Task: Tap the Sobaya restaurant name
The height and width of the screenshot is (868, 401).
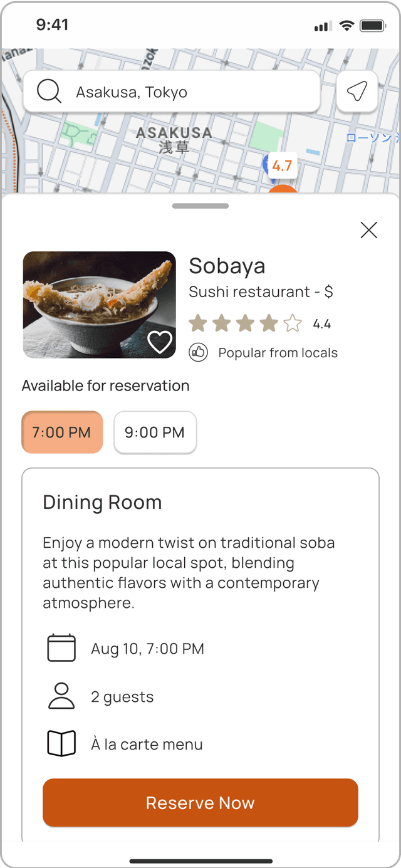Action: (227, 266)
